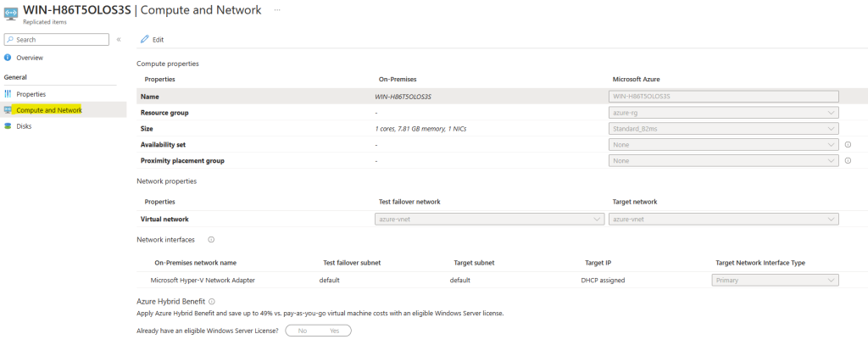Image resolution: width=868 pixels, height=345 pixels.
Task: Click the On-Premises name WIN-H86T5OLOS3S
Action: tap(403, 97)
